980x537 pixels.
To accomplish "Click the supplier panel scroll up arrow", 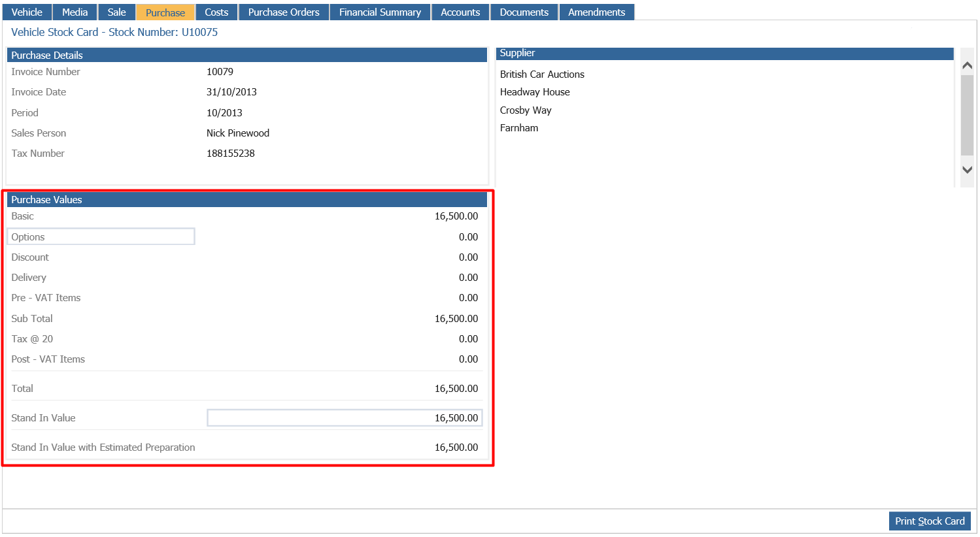I will (x=968, y=65).
